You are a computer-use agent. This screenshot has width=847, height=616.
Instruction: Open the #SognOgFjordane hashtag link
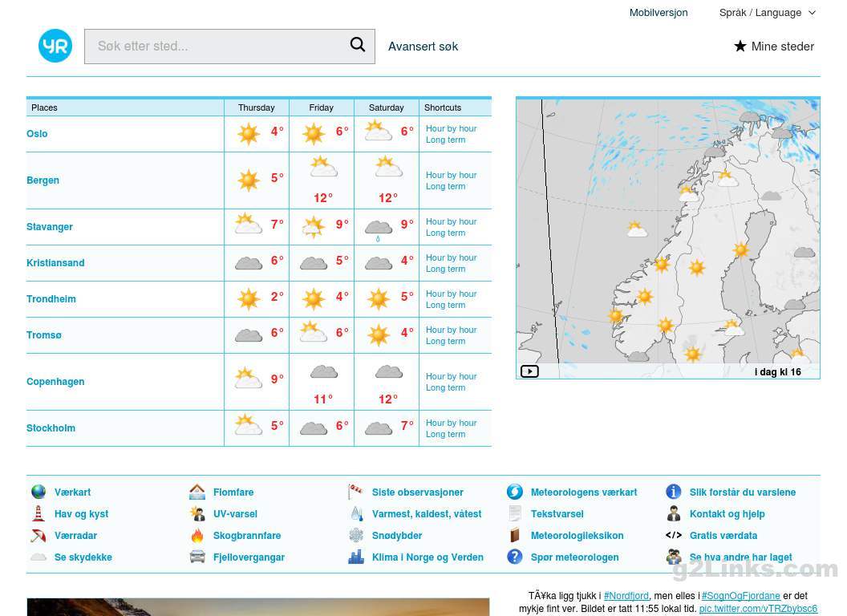click(740, 595)
